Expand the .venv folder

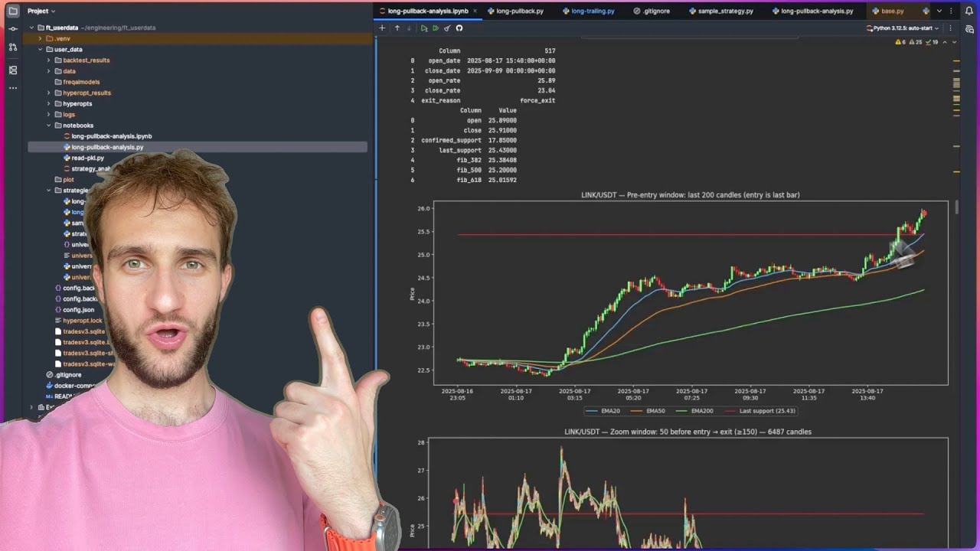(40, 38)
